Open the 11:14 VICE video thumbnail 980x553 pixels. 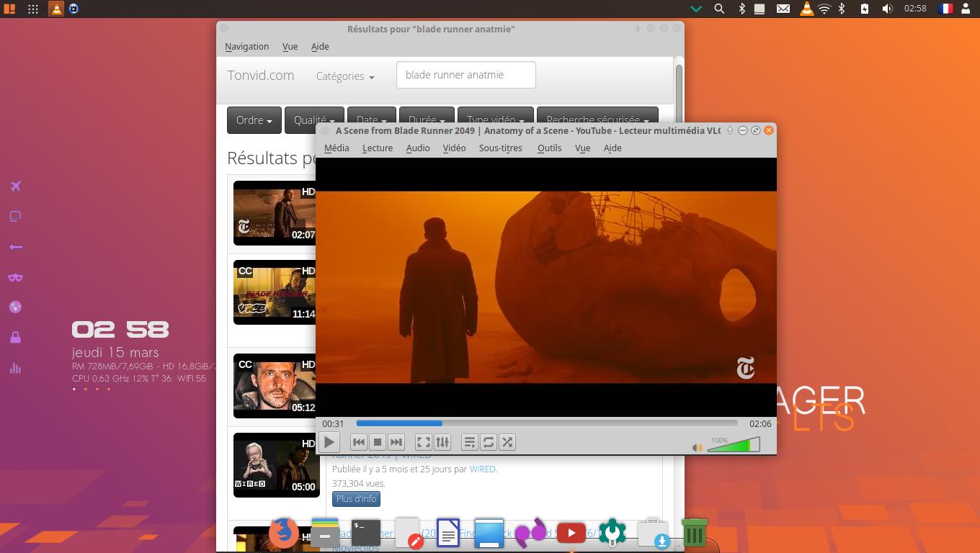pyautogui.click(x=275, y=292)
